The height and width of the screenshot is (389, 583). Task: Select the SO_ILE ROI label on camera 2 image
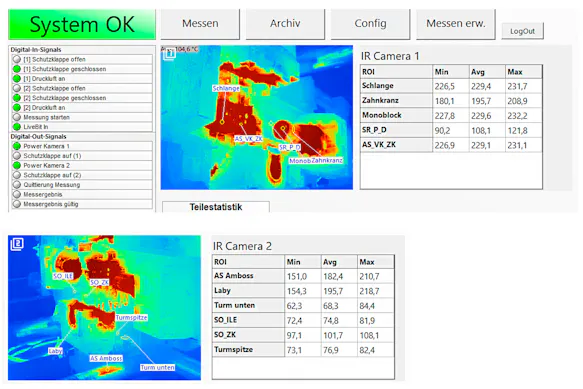coord(63,276)
